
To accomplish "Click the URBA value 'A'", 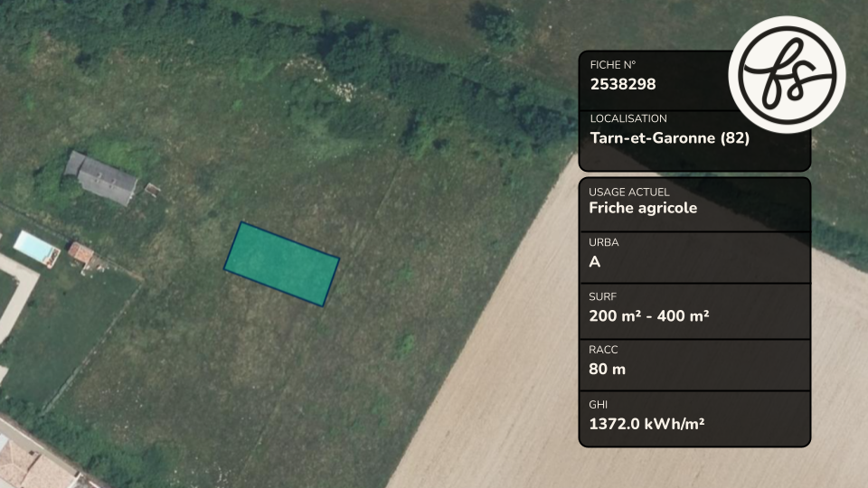I will (x=595, y=262).
